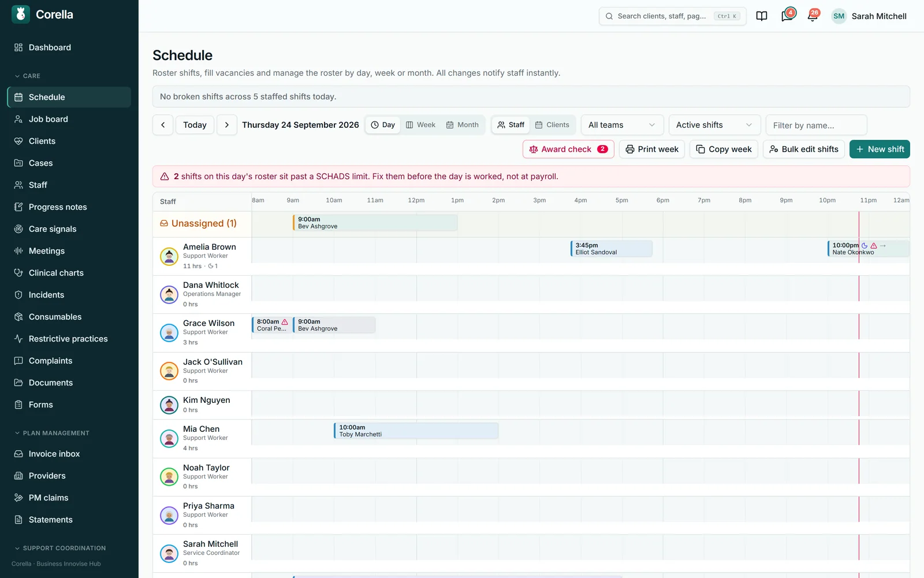This screenshot has height=578, width=924.
Task: Collapse the PLAN MANAGEMENT section
Action: tap(52, 433)
